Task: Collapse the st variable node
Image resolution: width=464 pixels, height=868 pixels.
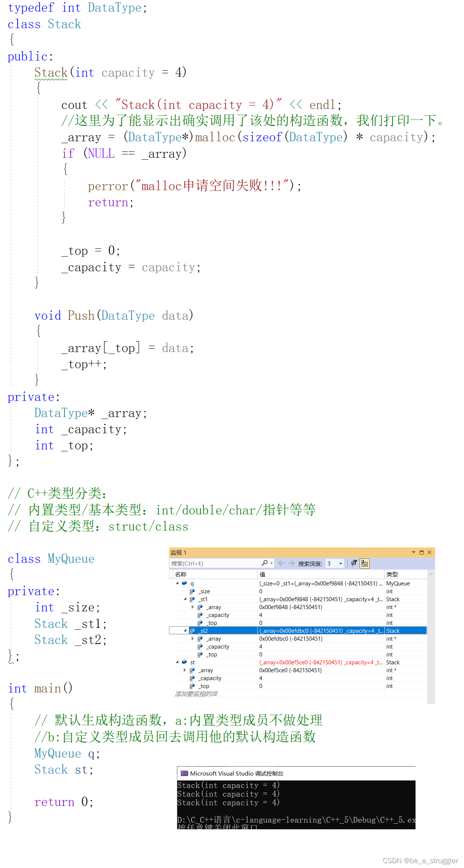Action: pos(177,662)
